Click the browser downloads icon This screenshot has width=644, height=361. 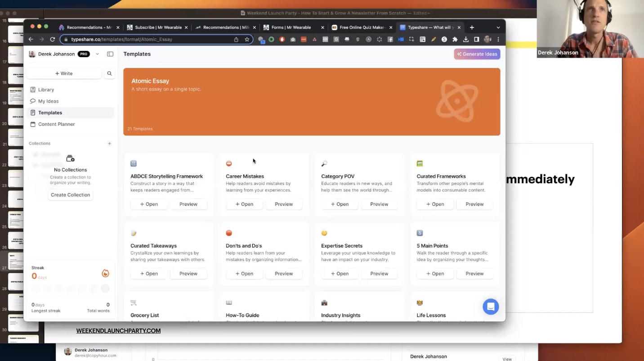click(466, 39)
